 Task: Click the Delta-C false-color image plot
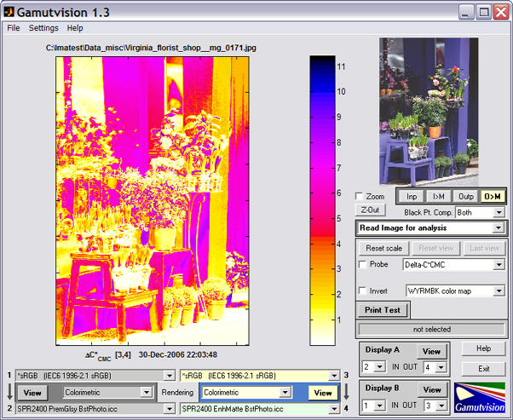(x=153, y=201)
